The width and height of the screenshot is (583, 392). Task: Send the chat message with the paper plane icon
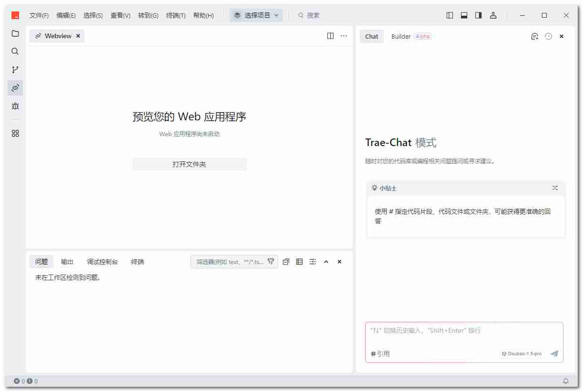(x=554, y=354)
